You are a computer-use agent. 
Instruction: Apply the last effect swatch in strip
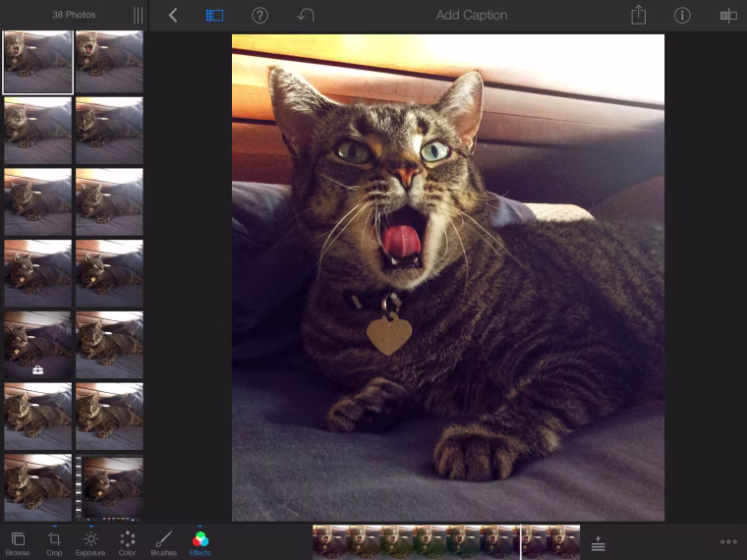pyautogui.click(x=563, y=542)
